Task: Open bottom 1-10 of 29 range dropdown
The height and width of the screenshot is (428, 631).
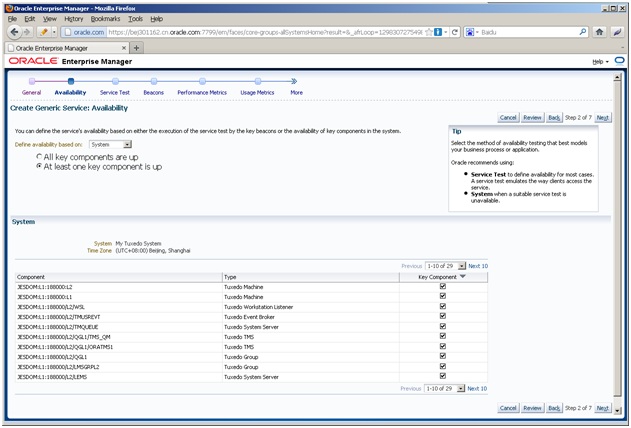Action: (444, 389)
